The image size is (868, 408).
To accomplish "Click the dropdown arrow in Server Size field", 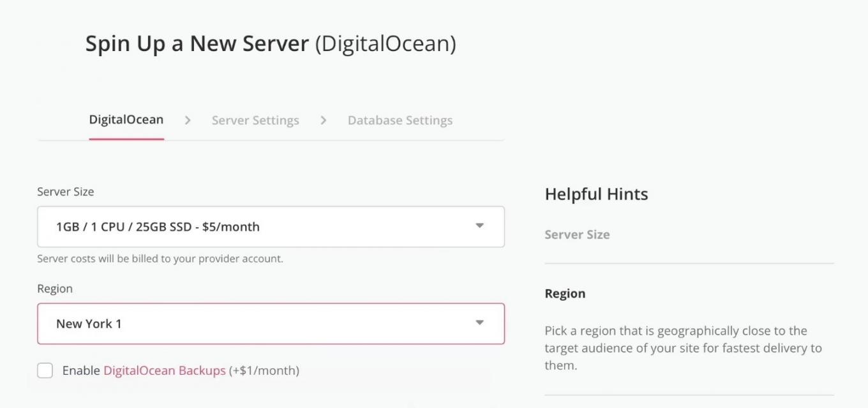I will (x=479, y=226).
